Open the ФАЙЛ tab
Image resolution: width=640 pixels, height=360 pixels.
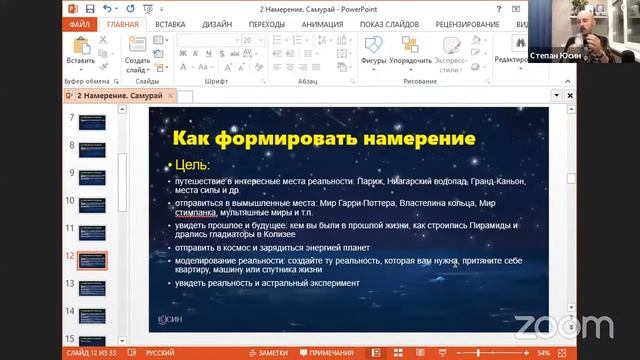80,24
